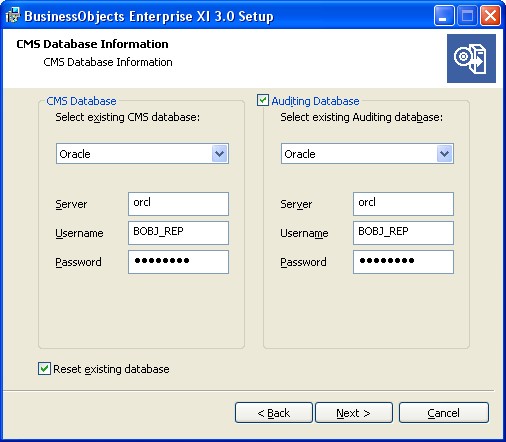Close the Setup window

[490, 16]
